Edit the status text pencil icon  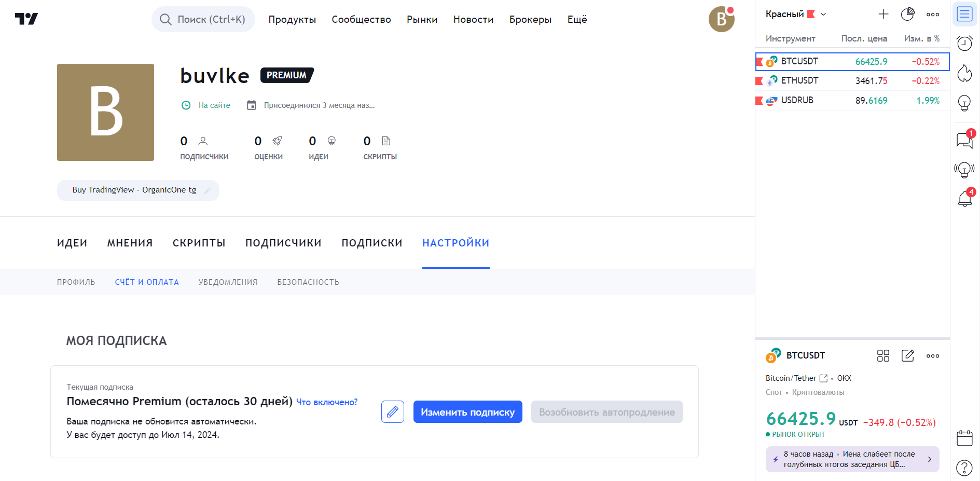click(x=208, y=190)
